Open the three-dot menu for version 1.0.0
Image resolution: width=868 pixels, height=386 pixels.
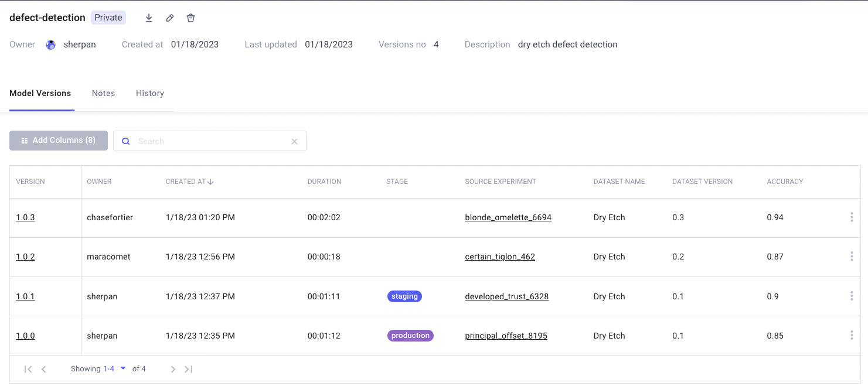pos(851,336)
